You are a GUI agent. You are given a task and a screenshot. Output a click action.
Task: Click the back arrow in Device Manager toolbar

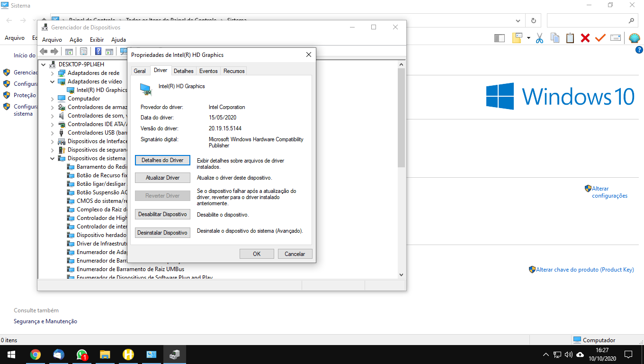tap(44, 51)
